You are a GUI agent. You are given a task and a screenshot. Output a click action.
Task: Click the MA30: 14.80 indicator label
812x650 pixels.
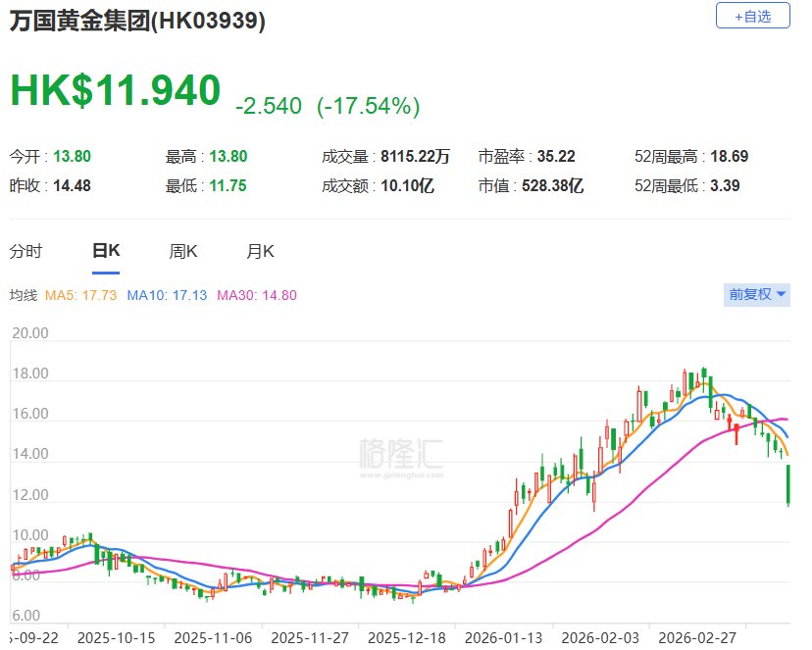256,295
